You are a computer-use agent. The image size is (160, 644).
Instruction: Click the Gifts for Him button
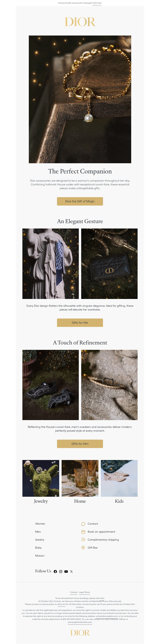pyautogui.click(x=80, y=444)
